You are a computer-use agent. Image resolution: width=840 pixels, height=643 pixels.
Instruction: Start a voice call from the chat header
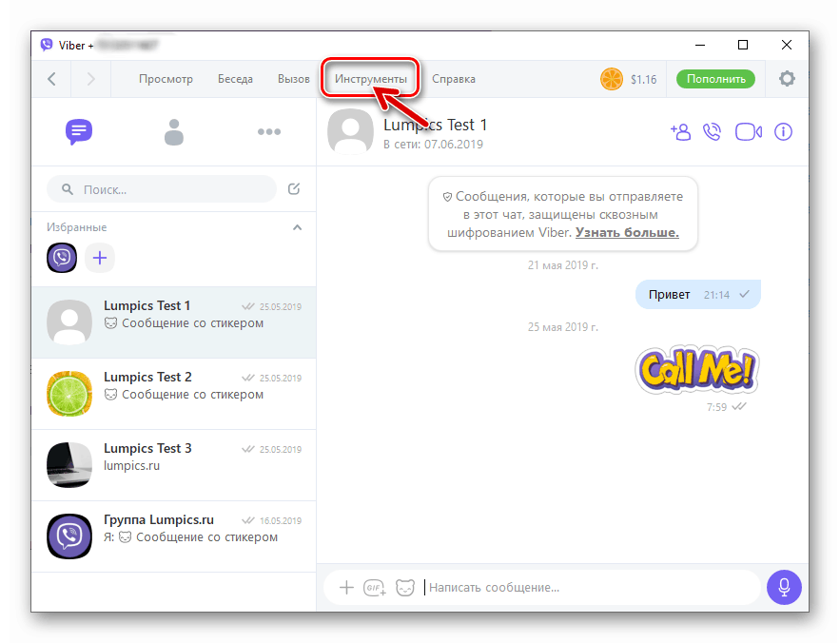(712, 132)
